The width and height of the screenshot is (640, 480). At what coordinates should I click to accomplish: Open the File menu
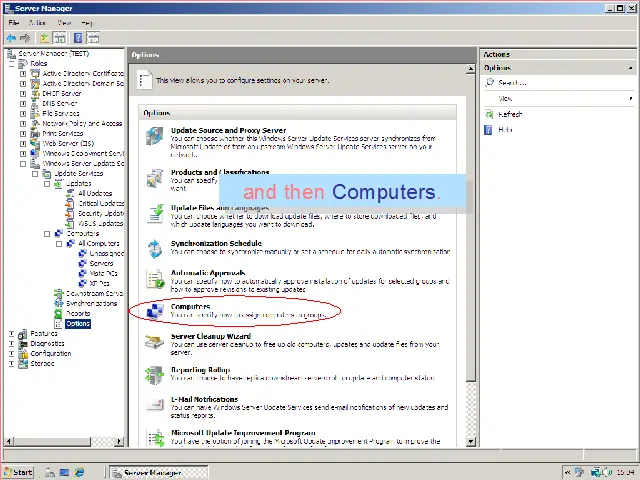click(12, 22)
